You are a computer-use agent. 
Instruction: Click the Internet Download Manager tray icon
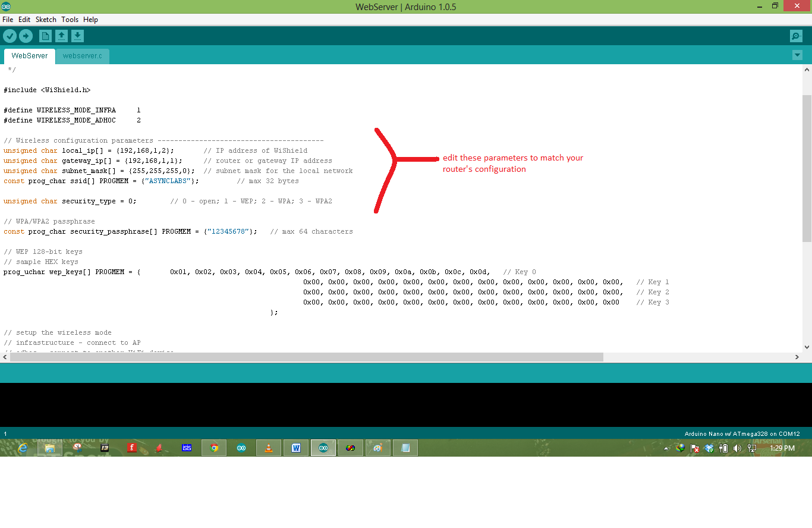681,448
